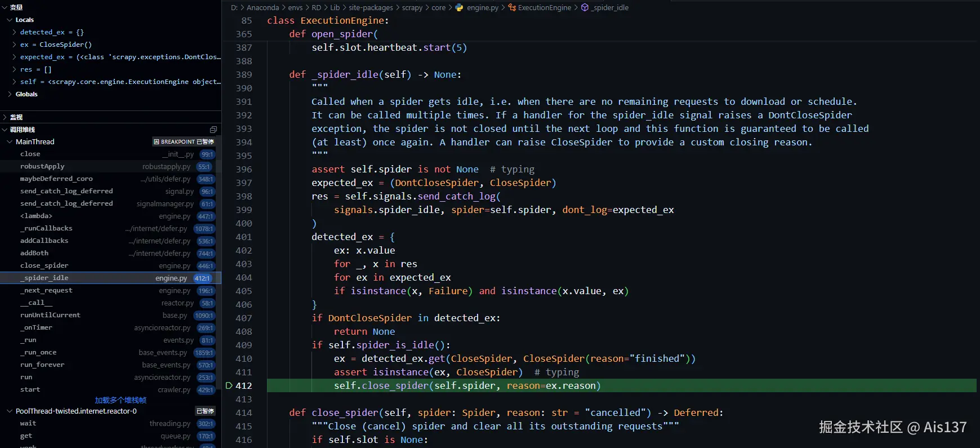Select the _next_request stack frame

pyautogui.click(x=110, y=290)
